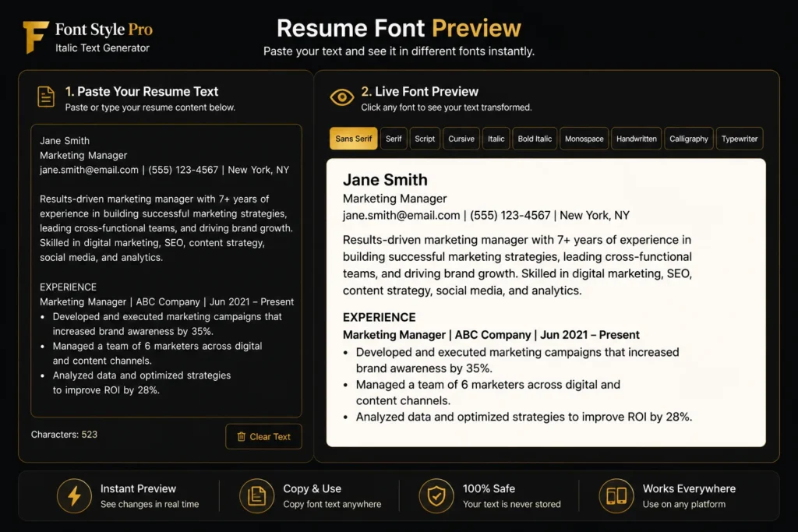Screen dimensions: 798x532
Task: Switch to the Bold Italic tab
Action: 535,139
